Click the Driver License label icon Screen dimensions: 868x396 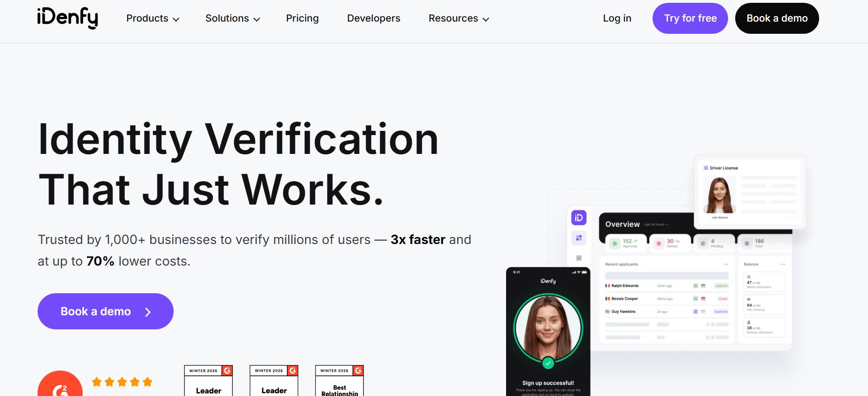click(x=706, y=168)
